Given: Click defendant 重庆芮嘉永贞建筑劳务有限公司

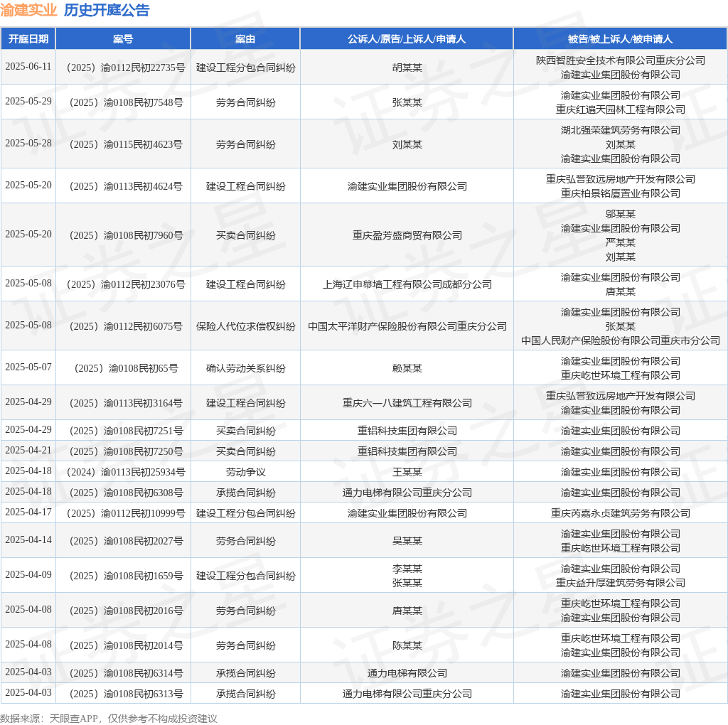Looking at the screenshot, I should click(620, 513).
